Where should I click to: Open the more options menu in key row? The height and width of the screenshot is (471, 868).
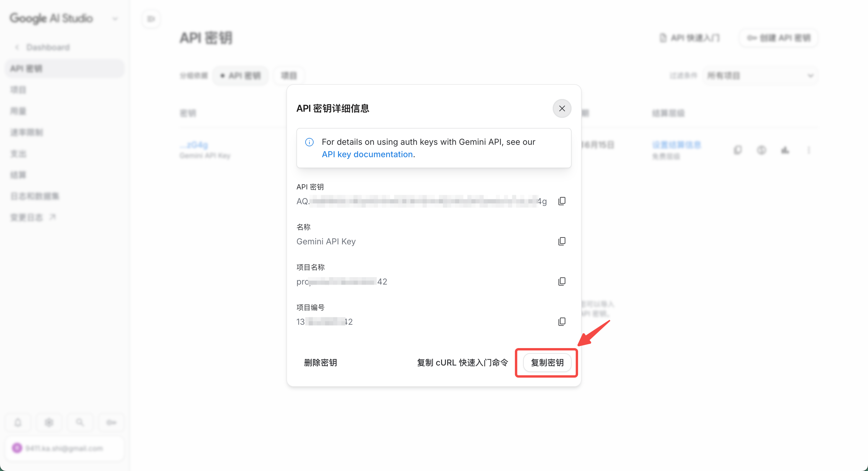click(x=809, y=150)
